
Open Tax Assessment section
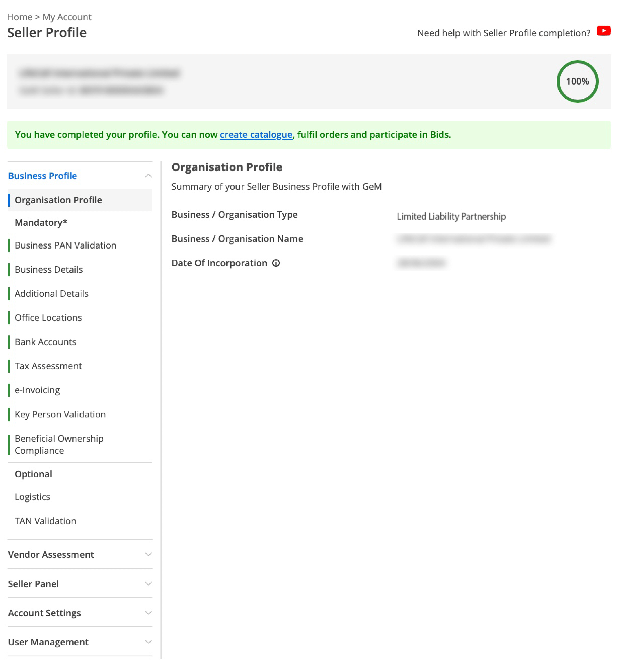[x=48, y=366]
